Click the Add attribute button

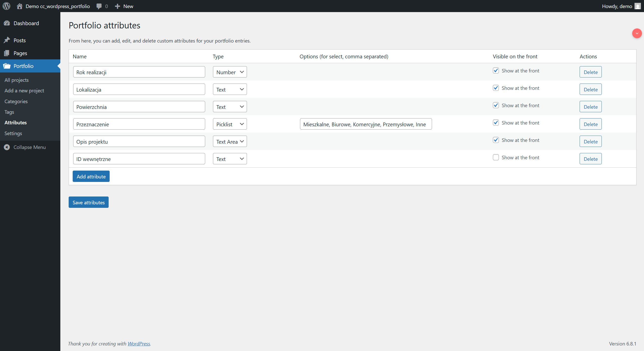(x=91, y=176)
